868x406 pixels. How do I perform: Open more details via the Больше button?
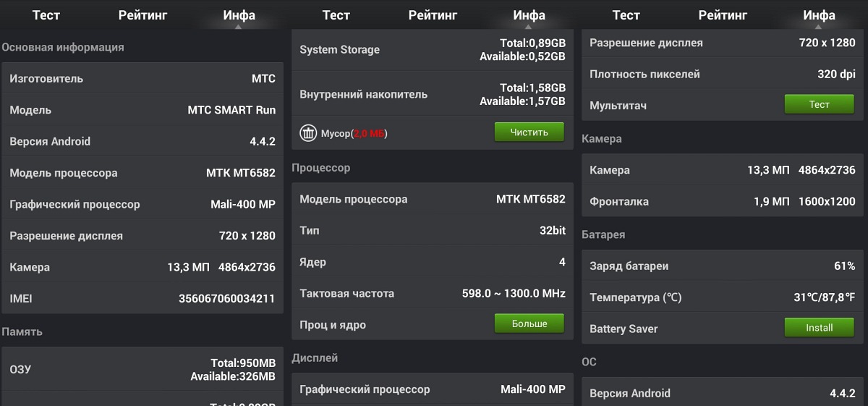point(529,323)
